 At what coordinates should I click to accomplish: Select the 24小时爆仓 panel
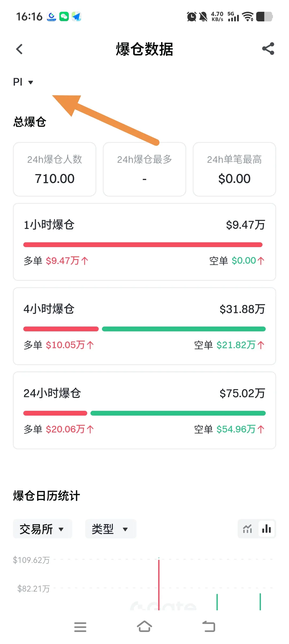(x=144, y=410)
